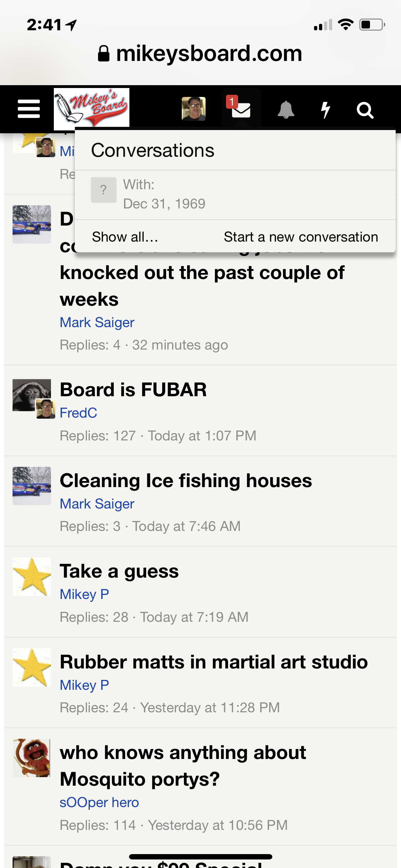This screenshot has width=401, height=868.
Task: Click sOOper hero username link
Action: click(99, 802)
